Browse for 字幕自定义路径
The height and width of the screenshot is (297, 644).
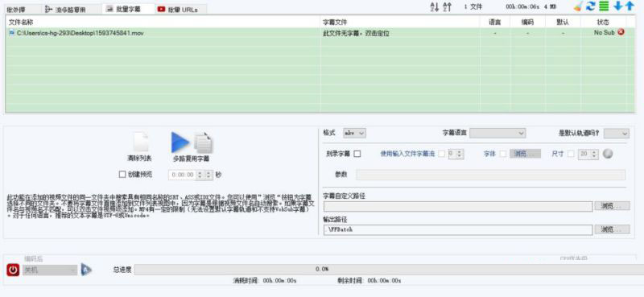click(612, 206)
